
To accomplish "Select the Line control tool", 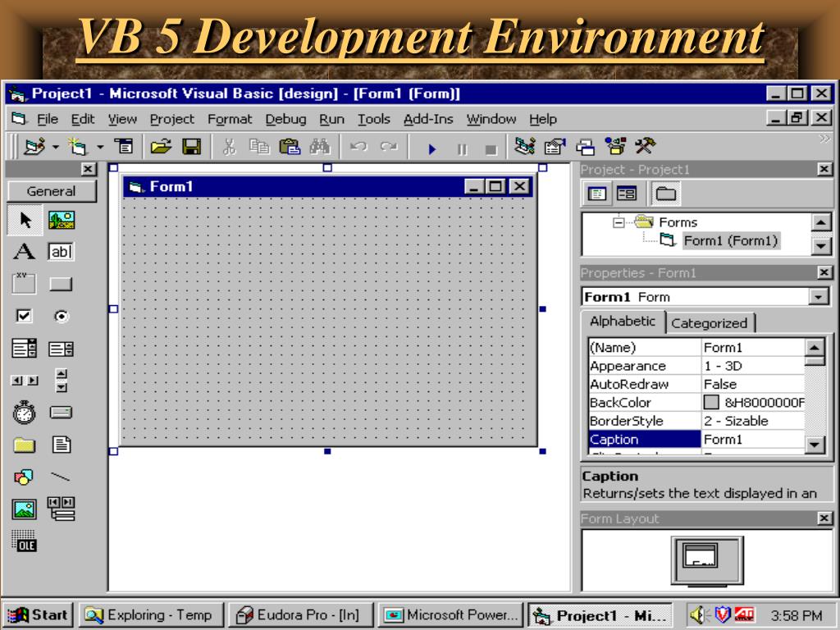I will click(x=61, y=477).
